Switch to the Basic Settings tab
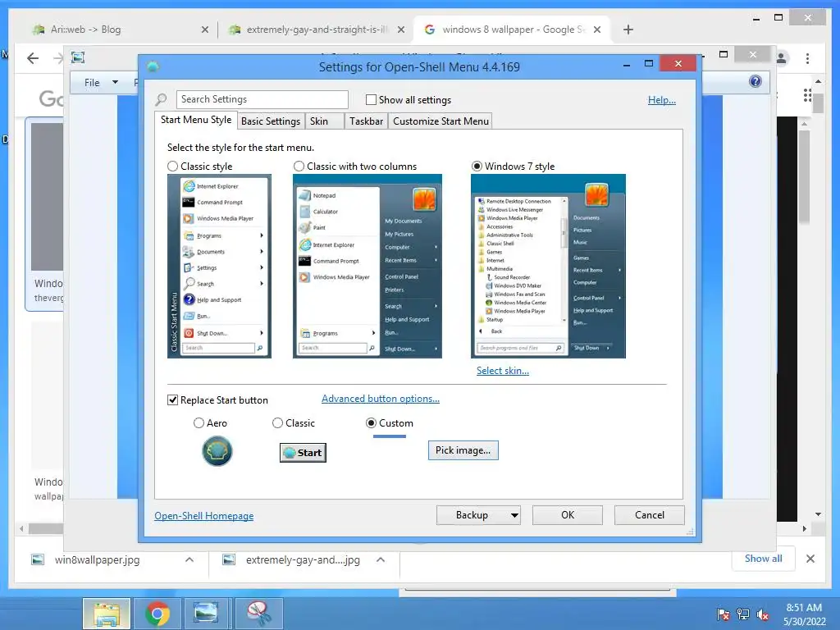 pyautogui.click(x=271, y=121)
